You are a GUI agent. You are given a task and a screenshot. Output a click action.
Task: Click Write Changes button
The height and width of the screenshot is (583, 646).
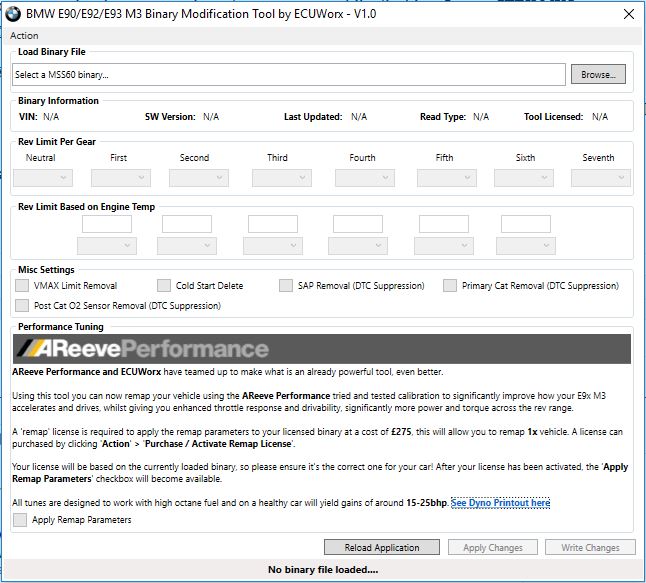[590, 547]
